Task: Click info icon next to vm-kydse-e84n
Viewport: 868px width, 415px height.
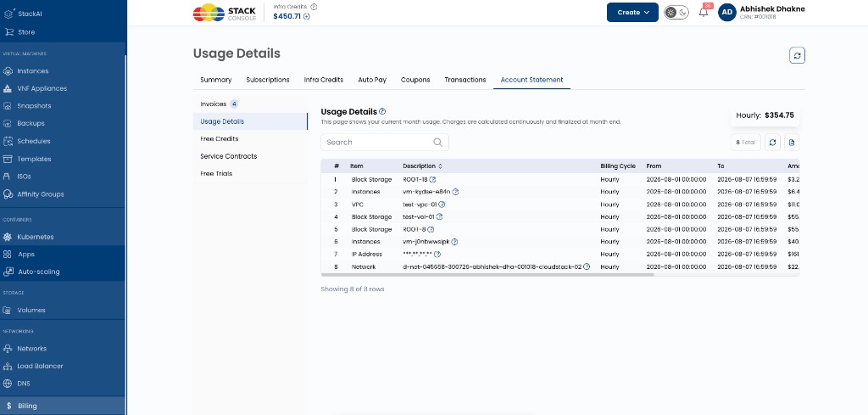Action: 455,192
